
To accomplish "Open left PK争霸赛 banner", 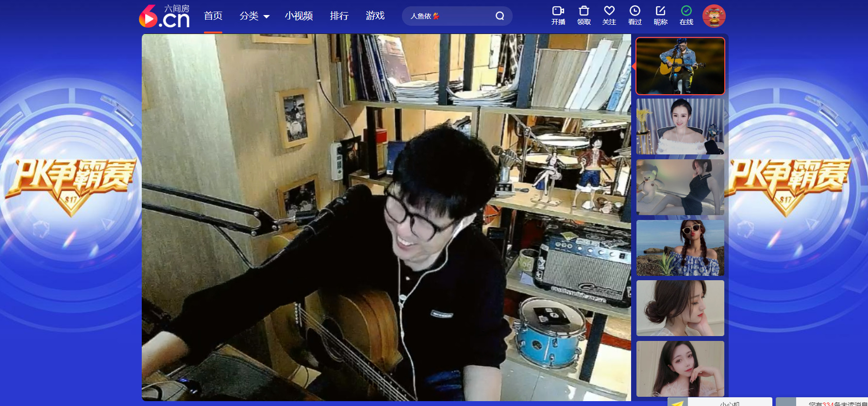I will pos(70,187).
